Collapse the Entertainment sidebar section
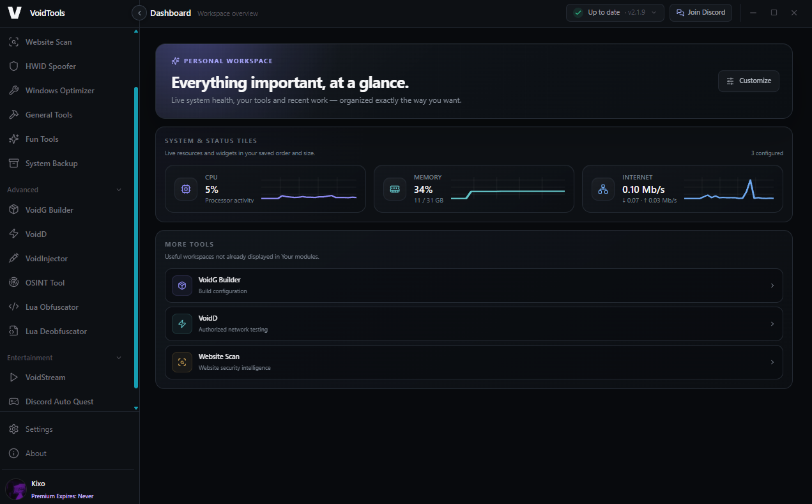 pyautogui.click(x=119, y=358)
